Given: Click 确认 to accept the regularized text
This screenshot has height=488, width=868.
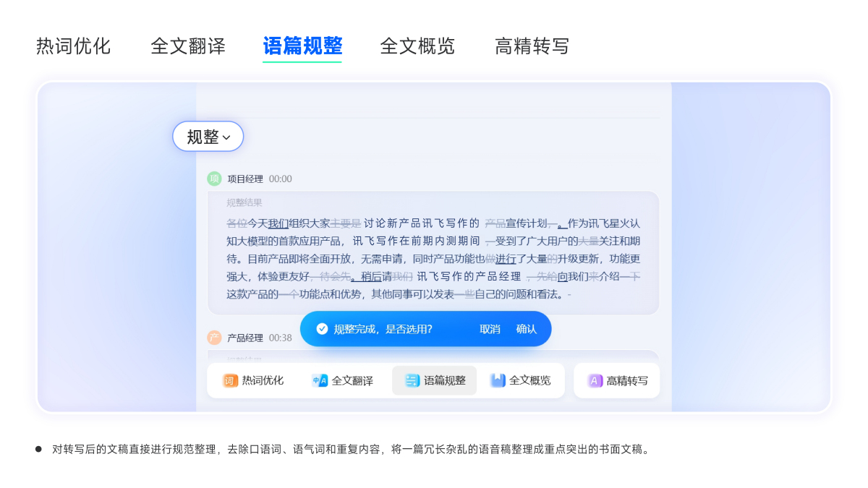Looking at the screenshot, I should pos(527,329).
